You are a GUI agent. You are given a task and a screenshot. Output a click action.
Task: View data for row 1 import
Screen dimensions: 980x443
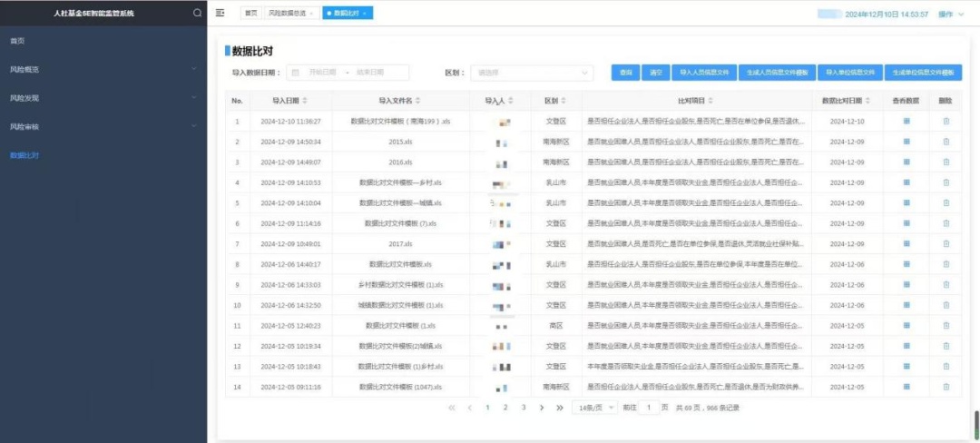[906, 122]
